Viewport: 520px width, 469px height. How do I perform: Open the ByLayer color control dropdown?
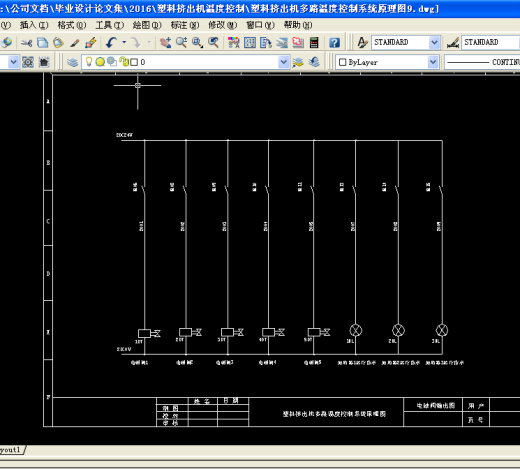tap(432, 62)
